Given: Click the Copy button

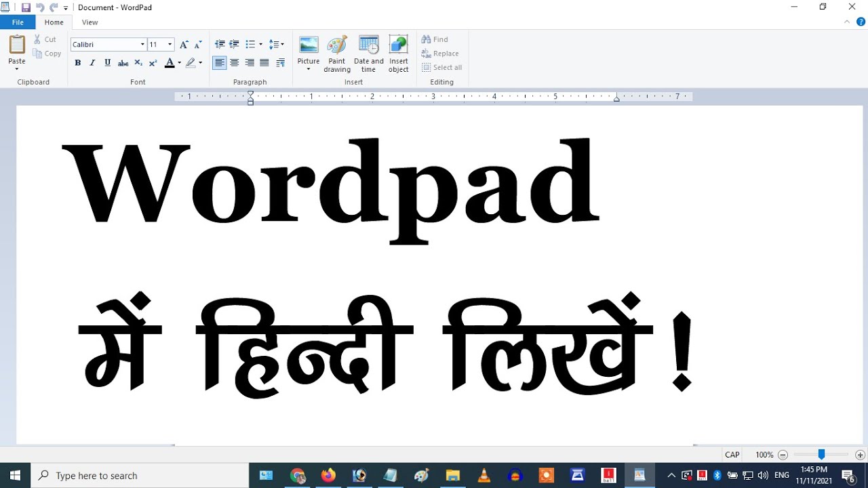Looking at the screenshot, I should (47, 54).
